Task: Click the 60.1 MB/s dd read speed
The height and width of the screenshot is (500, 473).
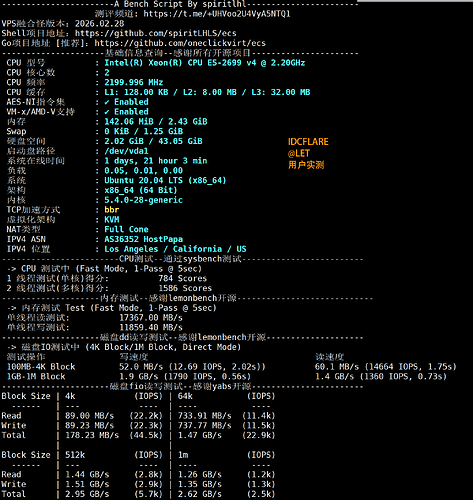Action: pos(337,367)
